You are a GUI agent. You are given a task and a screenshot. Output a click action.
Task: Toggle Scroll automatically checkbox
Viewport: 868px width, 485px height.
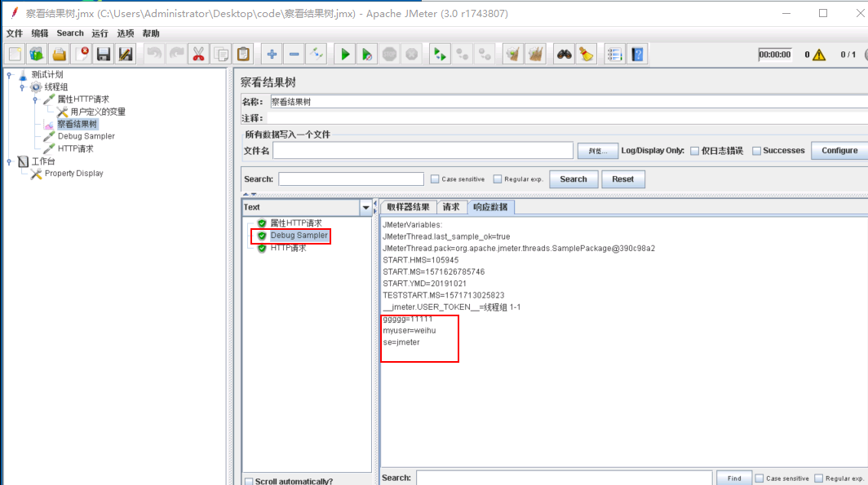point(249,481)
